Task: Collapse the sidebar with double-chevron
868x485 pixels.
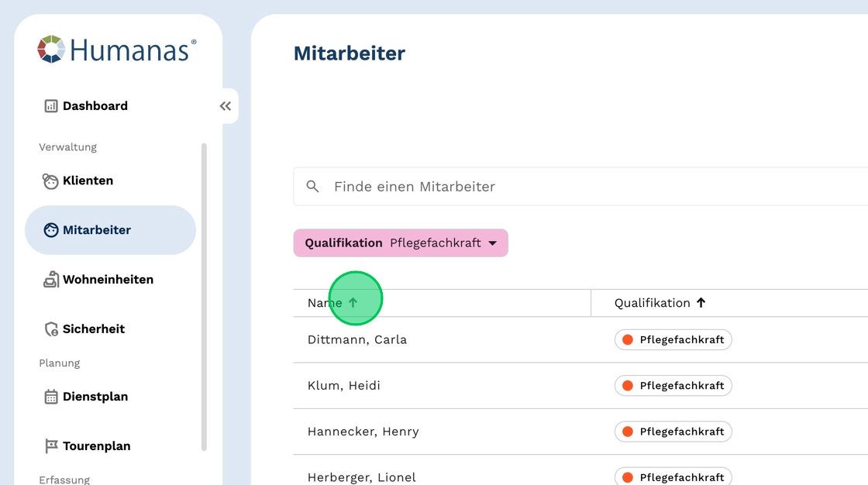Action: [x=226, y=106]
